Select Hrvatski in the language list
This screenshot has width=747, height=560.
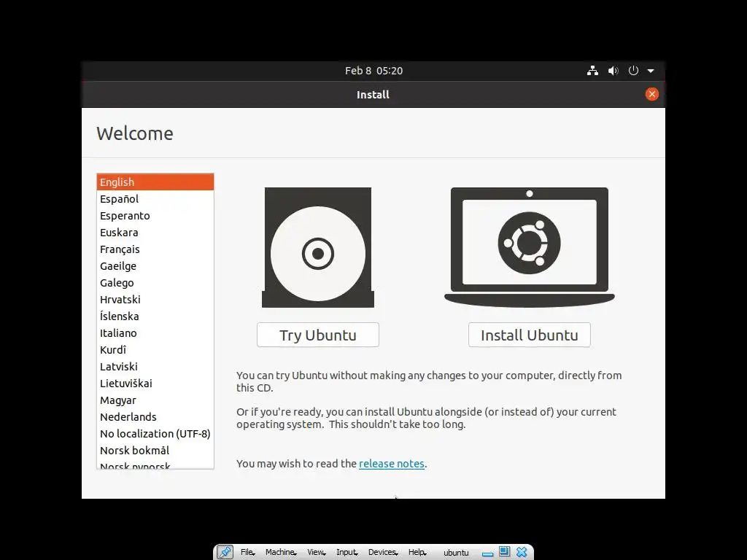coord(155,300)
